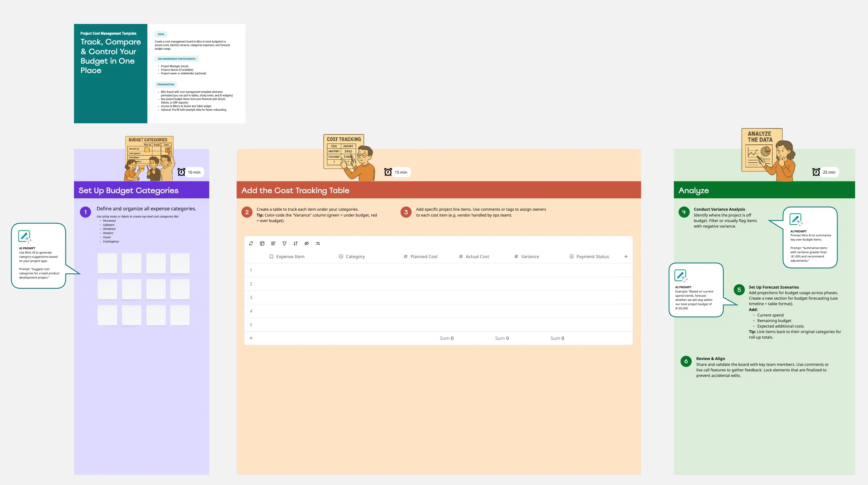Click the table sync/refresh icon
This screenshot has height=485, width=868.
pos(251,243)
